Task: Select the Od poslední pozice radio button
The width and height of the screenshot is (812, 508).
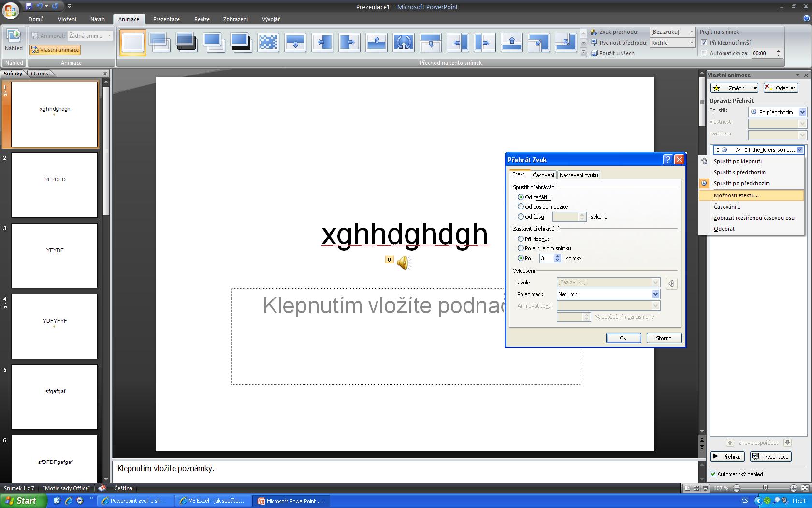Action: [521, 207]
